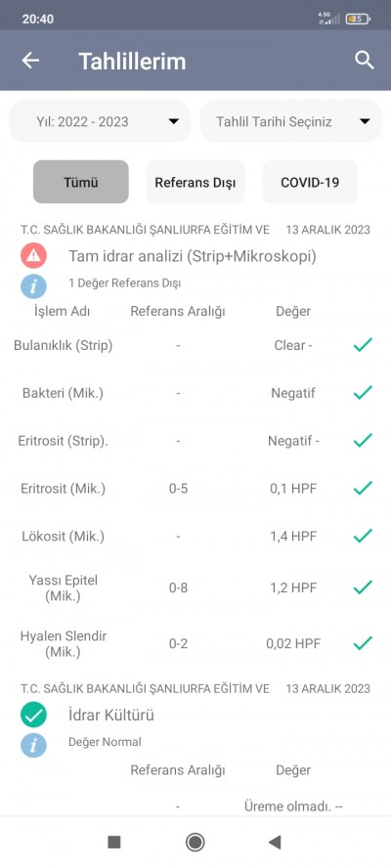Tap info icon beside Değer Normal

pyautogui.click(x=34, y=745)
